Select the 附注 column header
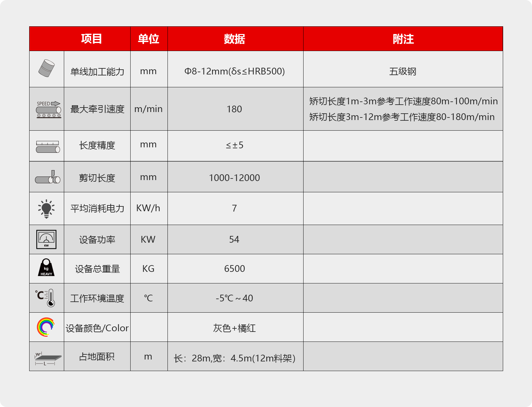This screenshot has width=532, height=407. click(x=403, y=39)
